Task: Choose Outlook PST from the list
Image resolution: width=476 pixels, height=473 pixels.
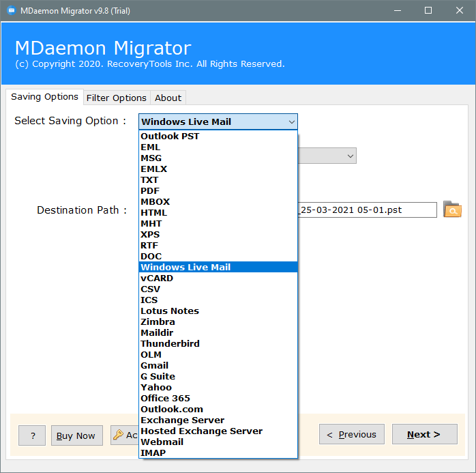Action: pos(218,136)
